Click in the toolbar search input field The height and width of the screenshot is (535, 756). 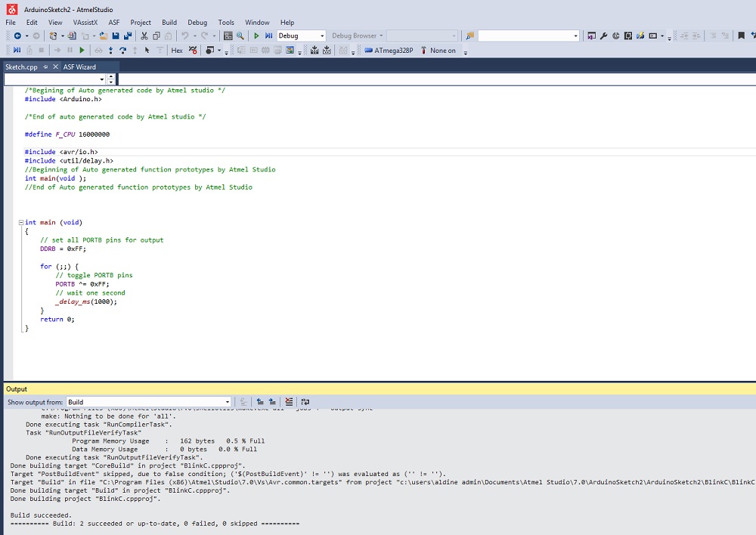[x=525, y=36]
